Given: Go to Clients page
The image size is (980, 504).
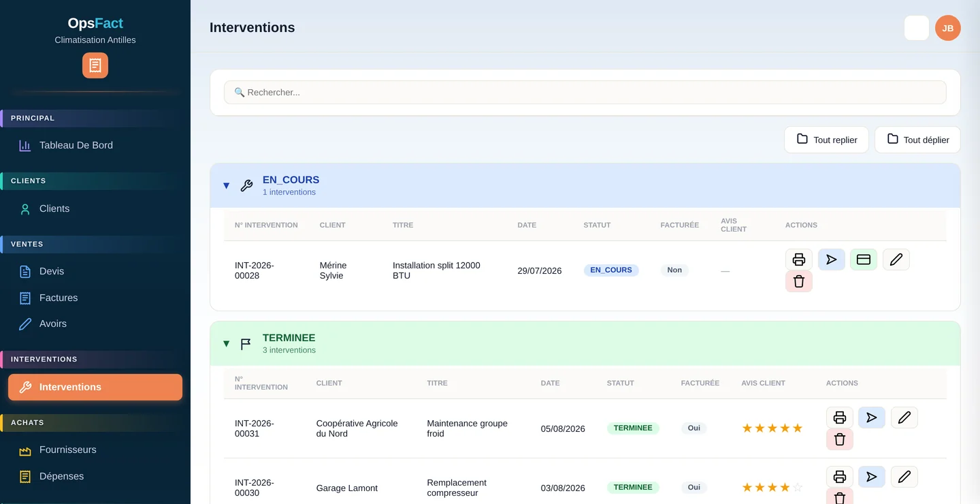Looking at the screenshot, I should (x=95, y=208).
